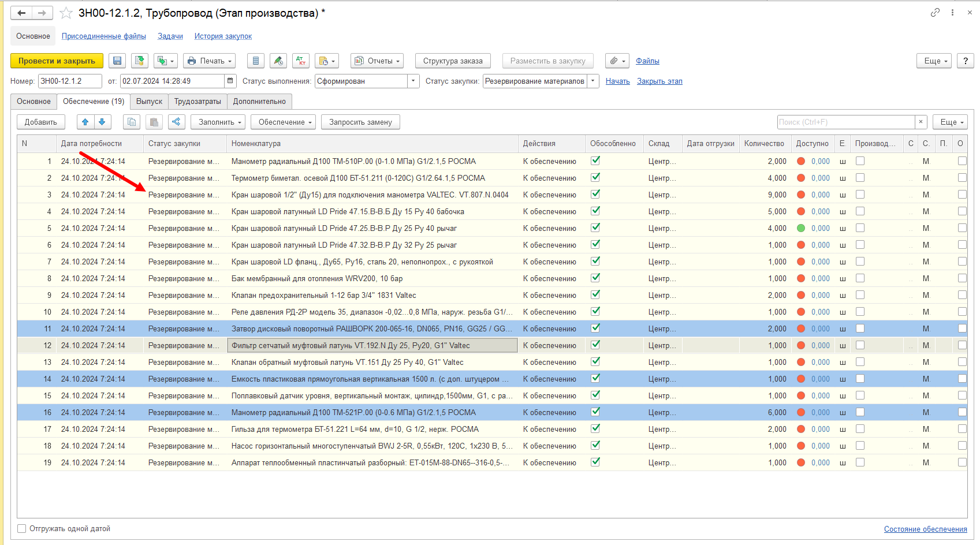The height and width of the screenshot is (545, 980).
Task: Check Производ... checkbox in Термометр биметал row
Action: (x=860, y=178)
